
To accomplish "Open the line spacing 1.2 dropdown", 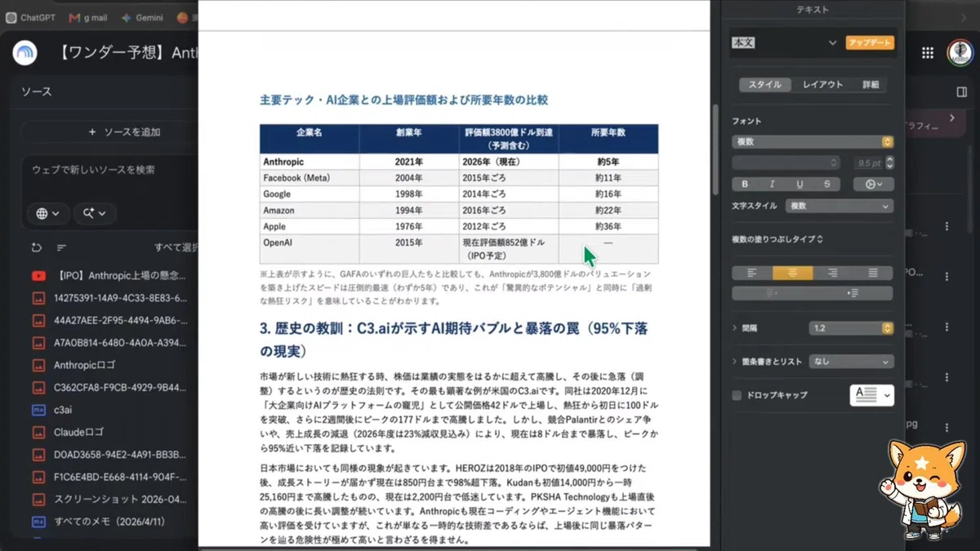I will coord(851,328).
